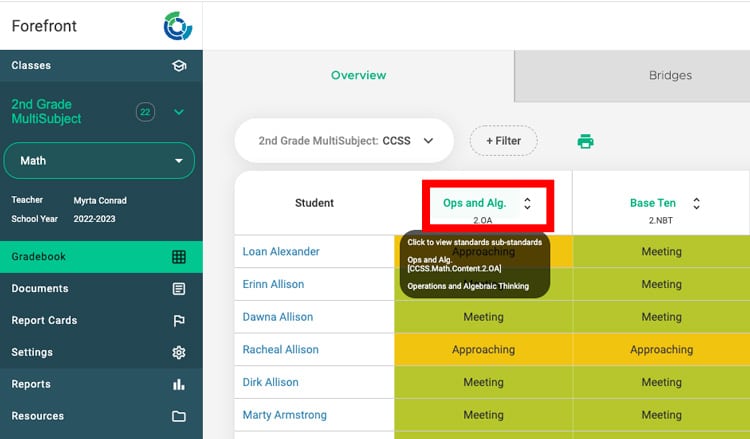The height and width of the screenshot is (439, 750).
Task: Open student Loan Alexander
Action: coord(281,252)
